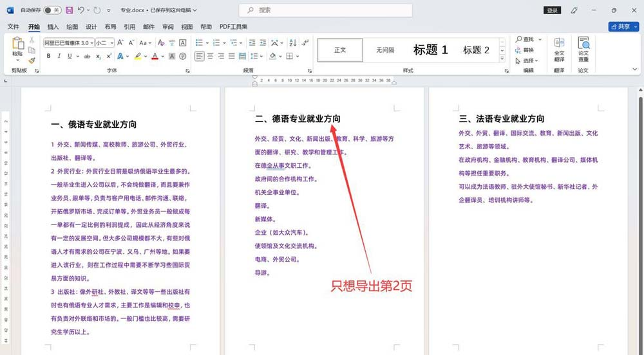The width and height of the screenshot is (644, 355).
Task: Click the Undo arrow in title bar
Action: [81, 10]
